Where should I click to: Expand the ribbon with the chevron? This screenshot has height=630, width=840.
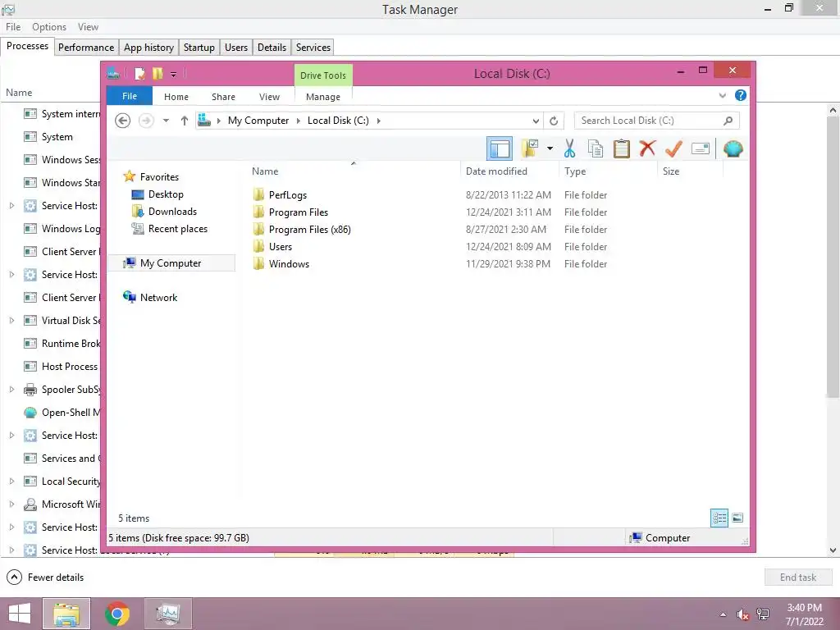point(722,95)
